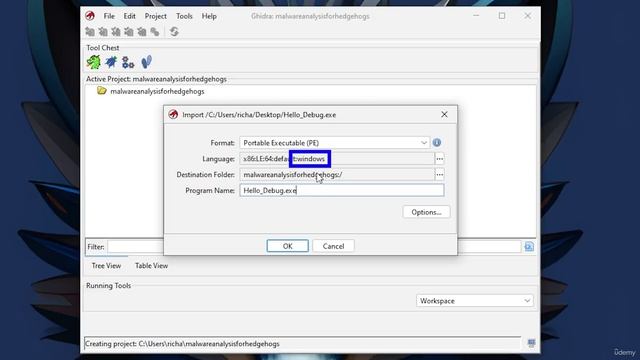Open import Options...

pyautogui.click(x=426, y=212)
